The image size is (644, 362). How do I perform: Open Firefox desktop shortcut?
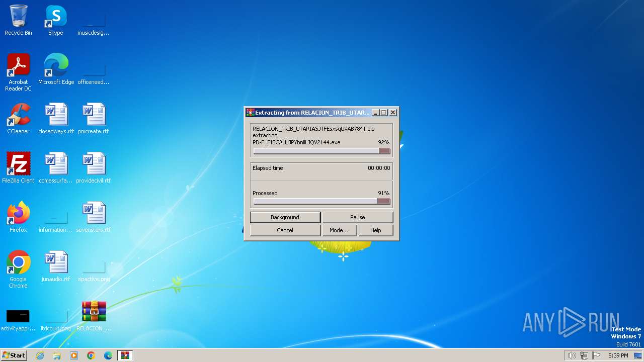[x=18, y=217]
